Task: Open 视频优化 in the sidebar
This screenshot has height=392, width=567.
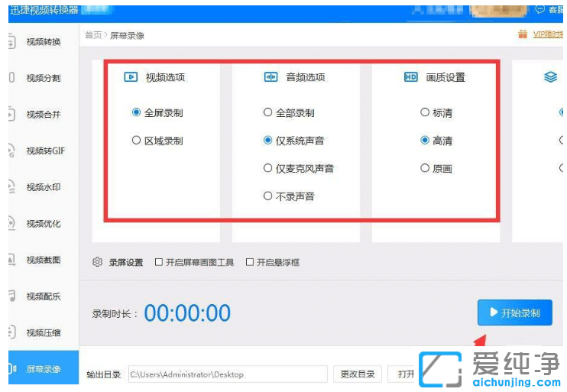Action: tap(44, 223)
